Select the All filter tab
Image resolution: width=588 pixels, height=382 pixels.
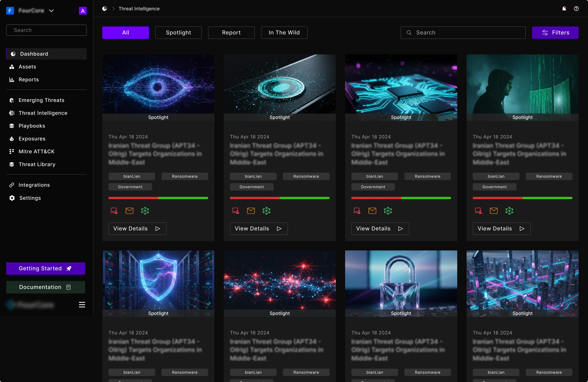tap(125, 33)
